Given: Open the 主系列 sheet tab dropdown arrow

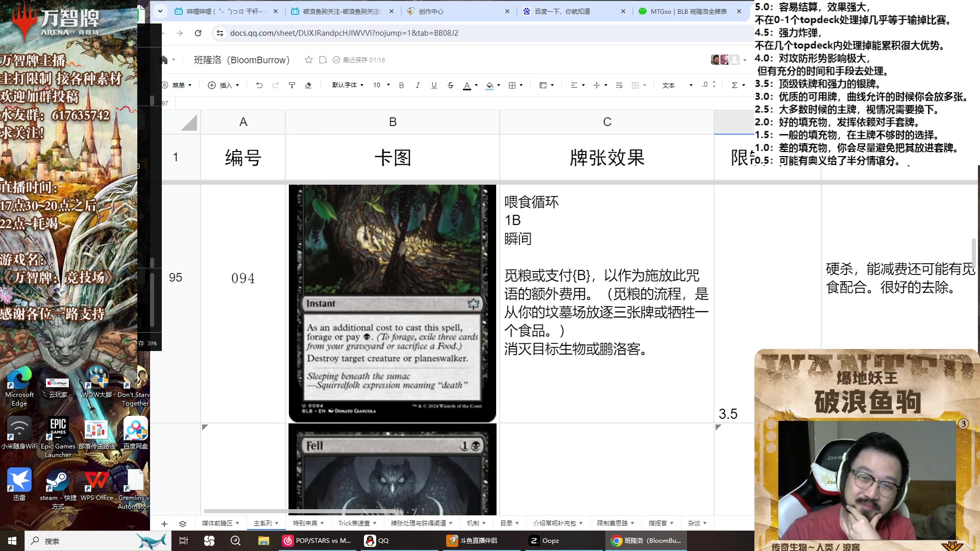Looking at the screenshot, I should 277,523.
